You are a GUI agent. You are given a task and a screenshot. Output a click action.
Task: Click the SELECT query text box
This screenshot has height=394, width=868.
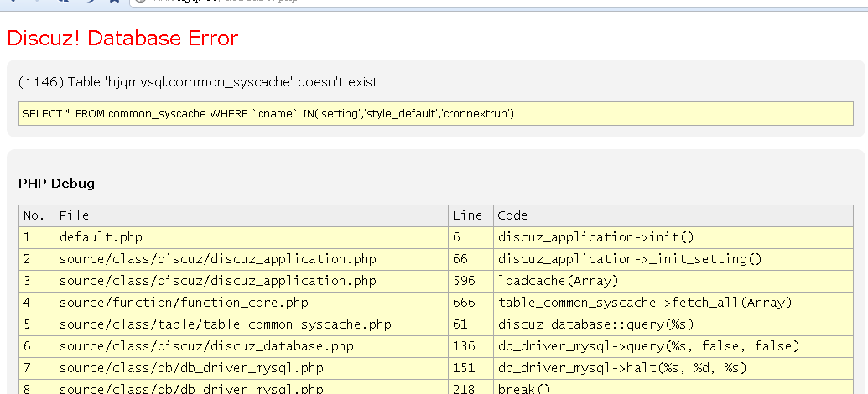tap(435, 113)
